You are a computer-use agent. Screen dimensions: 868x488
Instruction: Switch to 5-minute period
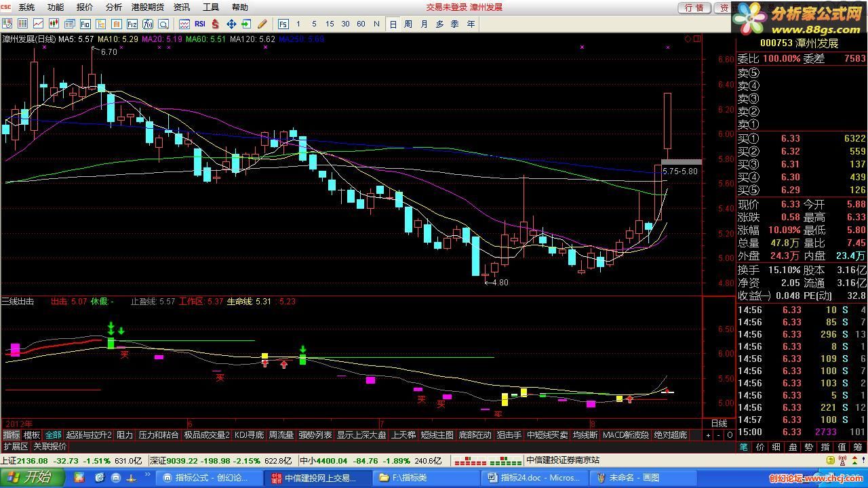coord(314,24)
